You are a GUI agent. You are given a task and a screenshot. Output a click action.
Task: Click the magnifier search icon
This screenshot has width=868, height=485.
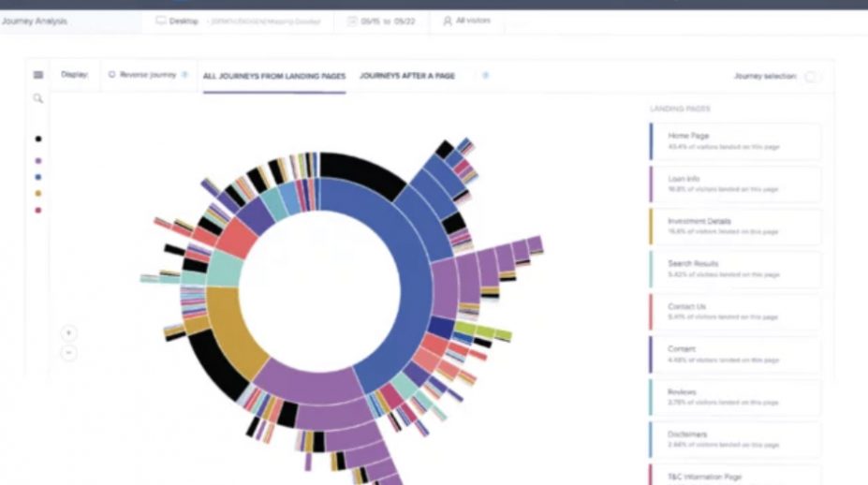[x=38, y=98]
